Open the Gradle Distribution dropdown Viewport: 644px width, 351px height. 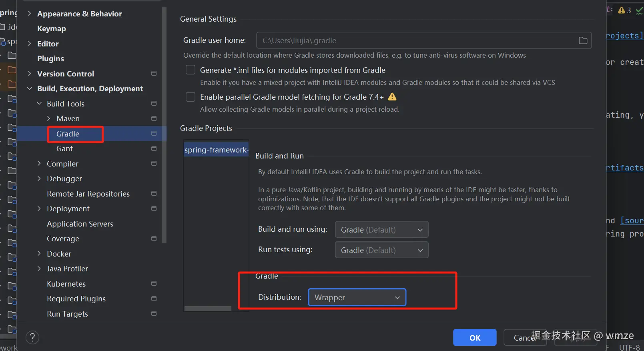[357, 297]
